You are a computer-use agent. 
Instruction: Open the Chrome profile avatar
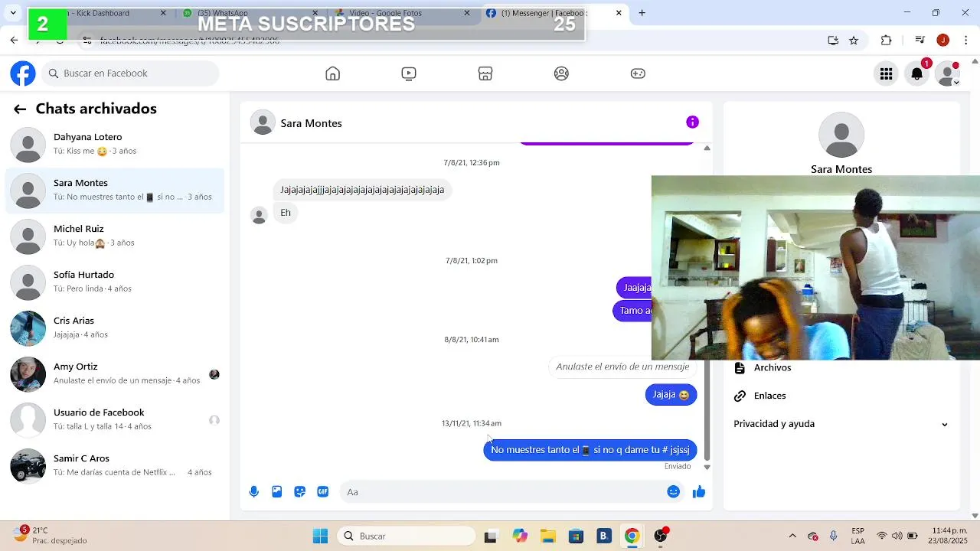[943, 41]
